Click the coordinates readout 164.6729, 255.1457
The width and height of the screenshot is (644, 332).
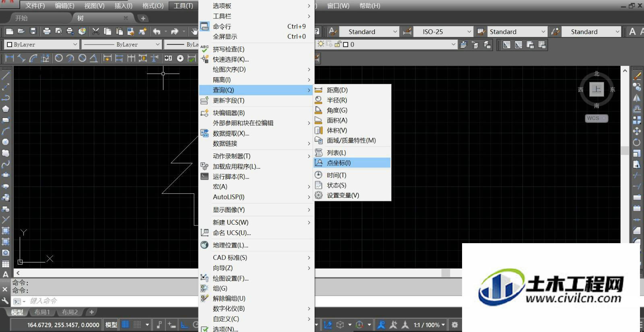coord(63,325)
